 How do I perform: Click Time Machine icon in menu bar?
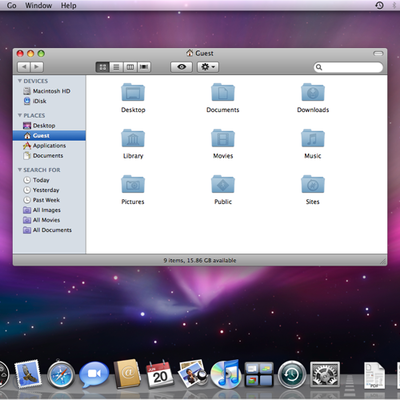click(x=379, y=5)
